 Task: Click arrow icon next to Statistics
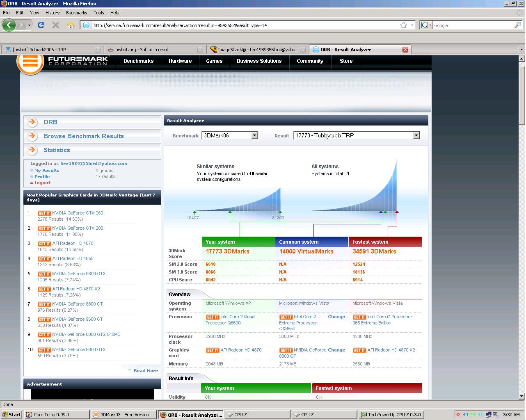(32, 150)
